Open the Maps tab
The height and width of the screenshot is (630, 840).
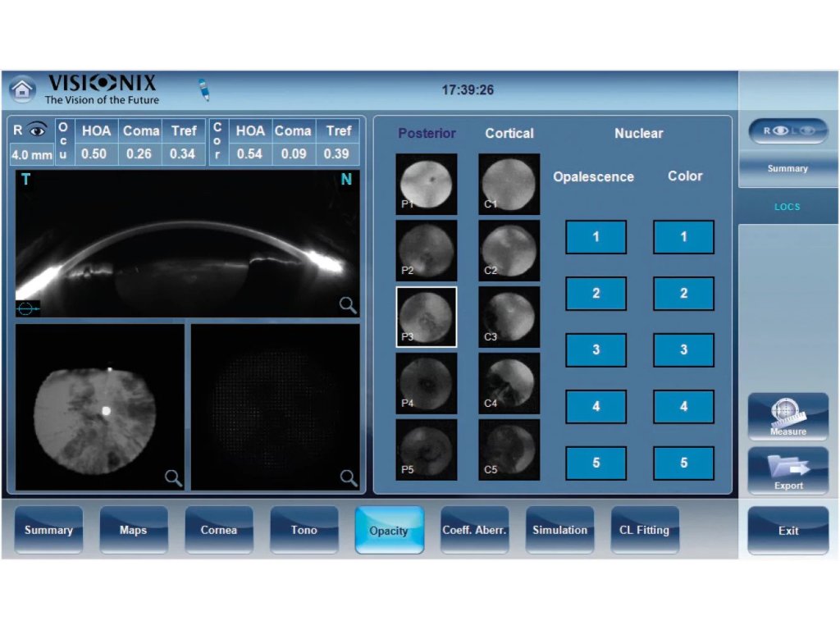pos(134,530)
